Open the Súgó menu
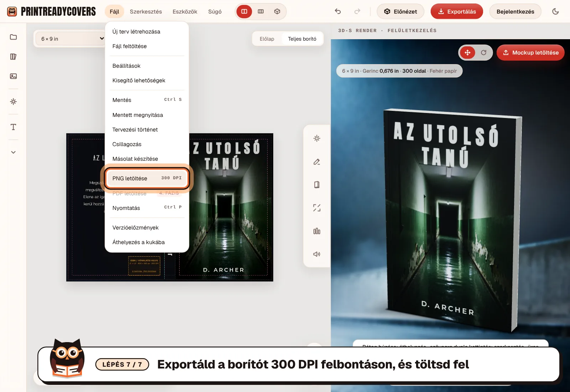570x392 pixels. click(x=215, y=11)
